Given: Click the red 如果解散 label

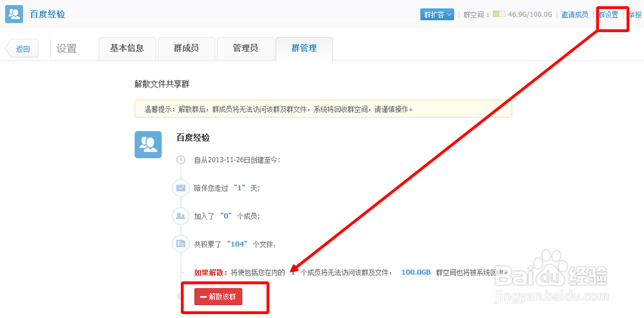Looking at the screenshot, I should pyautogui.click(x=211, y=272).
